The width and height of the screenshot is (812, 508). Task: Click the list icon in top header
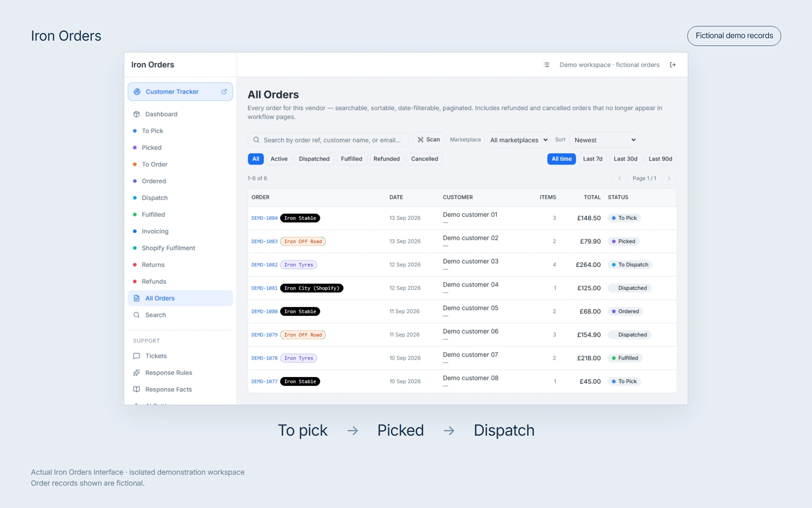[x=546, y=65]
